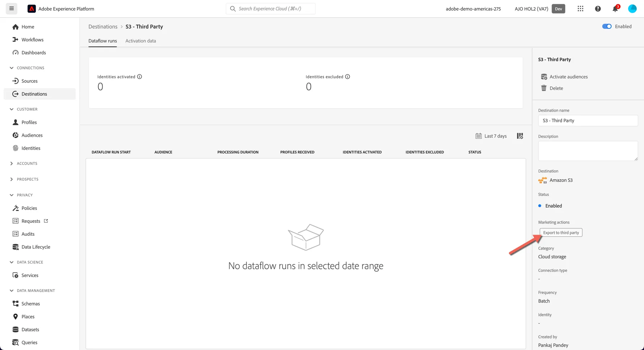
Task: Click the Adobe Experience Platform logo
Action: click(x=32, y=9)
